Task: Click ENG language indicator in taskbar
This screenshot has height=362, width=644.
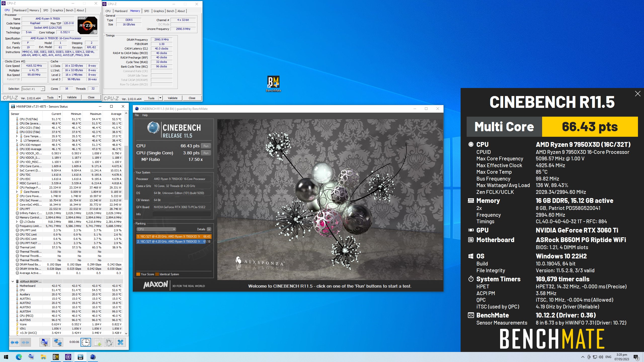Action: 608,357
